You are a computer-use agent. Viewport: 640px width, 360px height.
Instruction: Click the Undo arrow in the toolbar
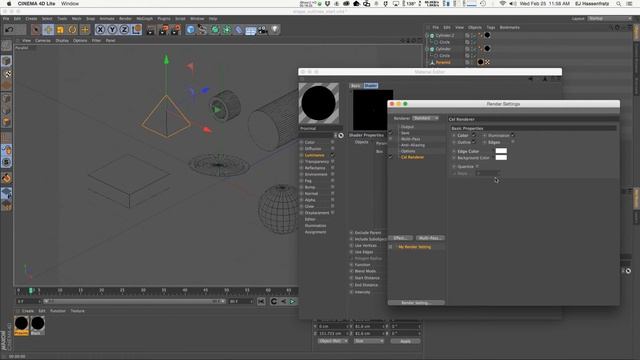[x=9, y=29]
